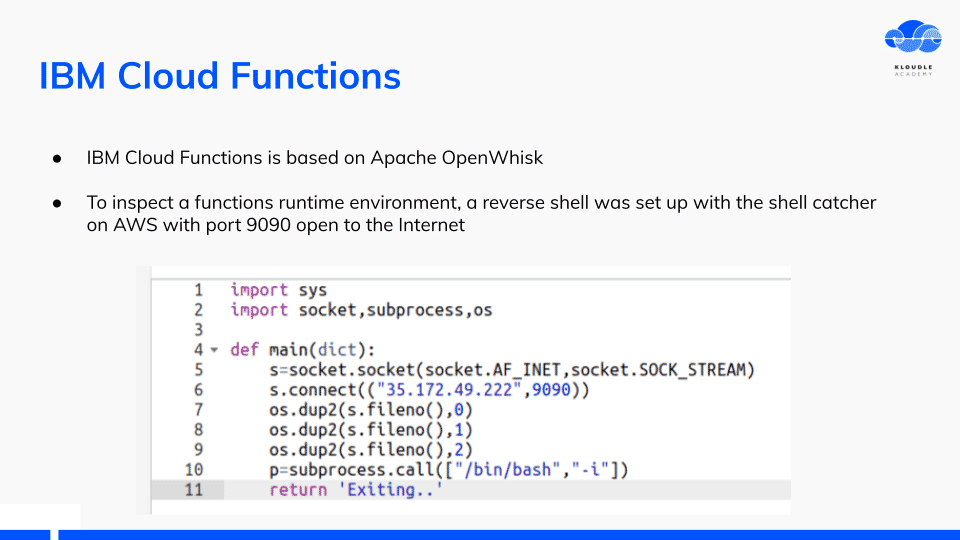Click line number 8 in gutter
Image resolution: width=960 pixels, height=540 pixels.
pyautogui.click(x=198, y=430)
